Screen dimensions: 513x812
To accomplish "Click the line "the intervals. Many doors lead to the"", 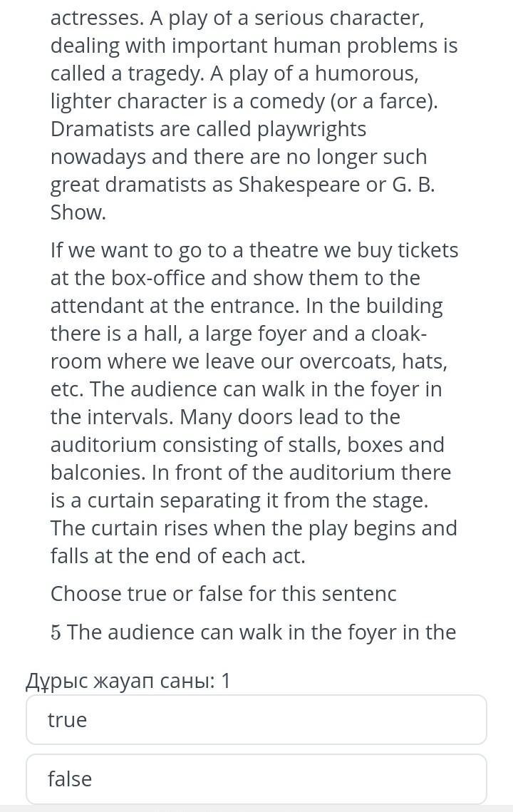I will pos(225,417).
